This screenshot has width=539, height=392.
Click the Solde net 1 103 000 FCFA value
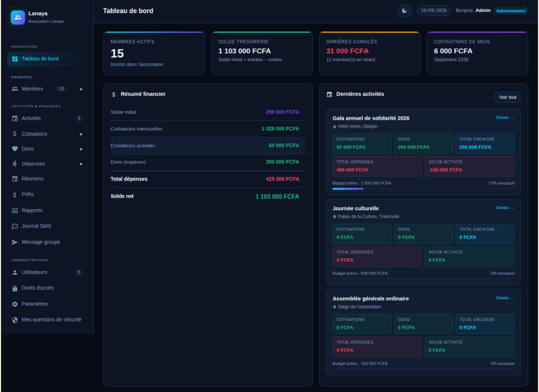277,197
